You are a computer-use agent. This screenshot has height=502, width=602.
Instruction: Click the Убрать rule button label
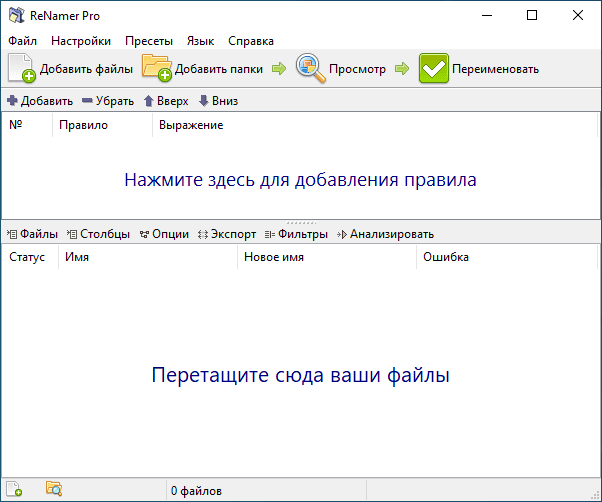[x=115, y=101]
